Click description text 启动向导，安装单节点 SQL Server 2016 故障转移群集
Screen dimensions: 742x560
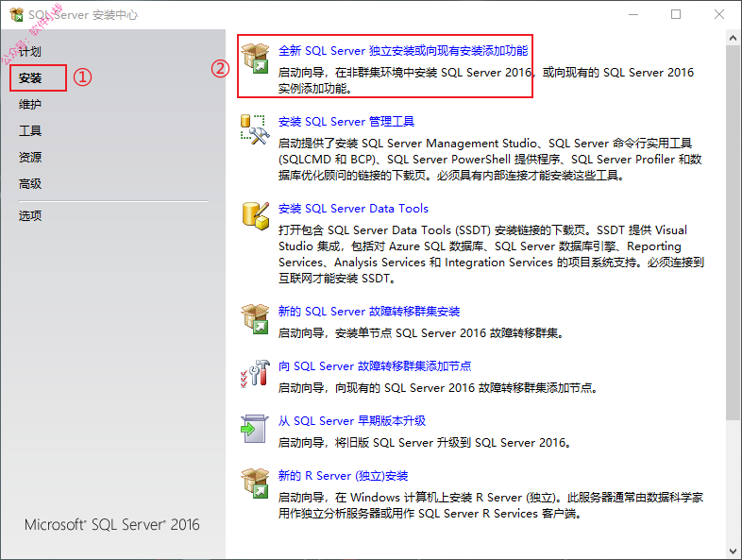pos(422,333)
